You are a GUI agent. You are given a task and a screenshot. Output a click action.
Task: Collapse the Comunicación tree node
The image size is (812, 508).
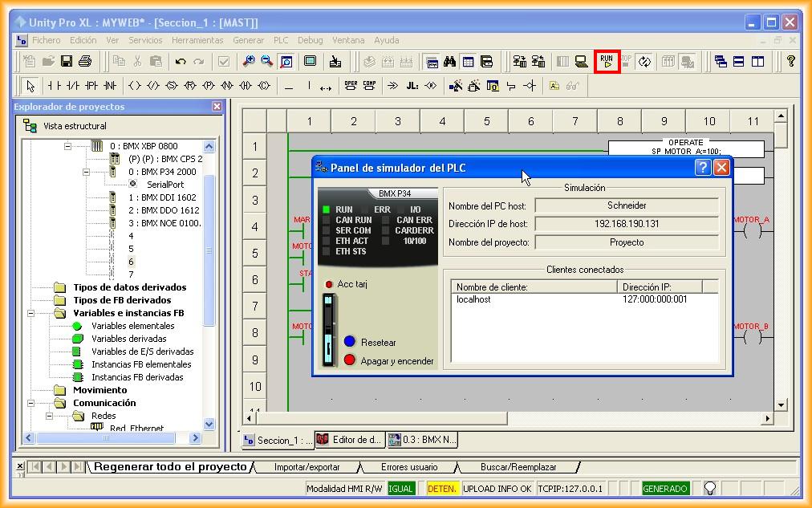(x=30, y=403)
